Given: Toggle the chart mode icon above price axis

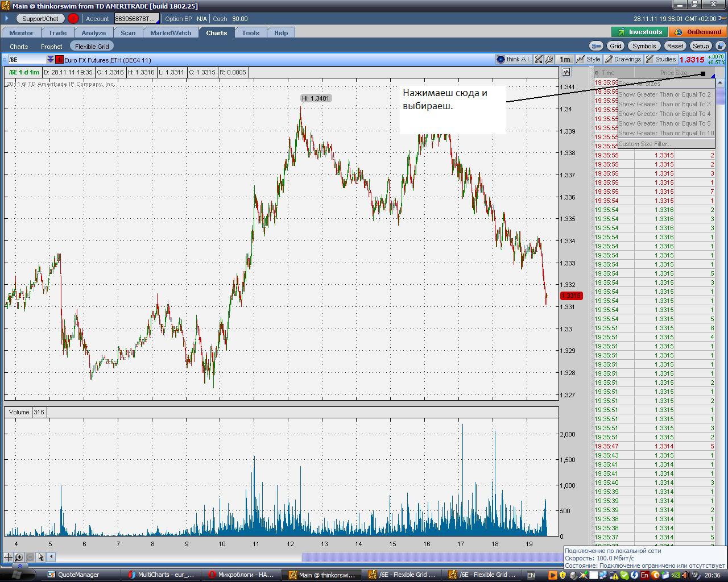Looking at the screenshot, I should tap(566, 72).
